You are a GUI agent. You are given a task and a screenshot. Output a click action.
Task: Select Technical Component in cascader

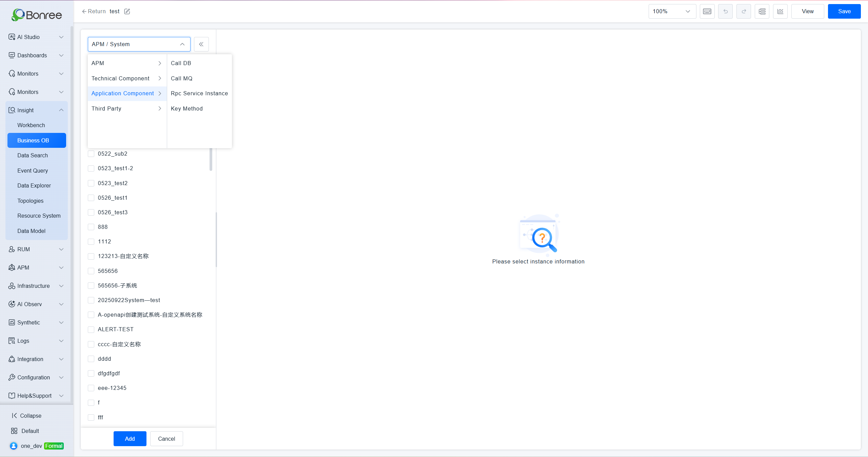127,79
